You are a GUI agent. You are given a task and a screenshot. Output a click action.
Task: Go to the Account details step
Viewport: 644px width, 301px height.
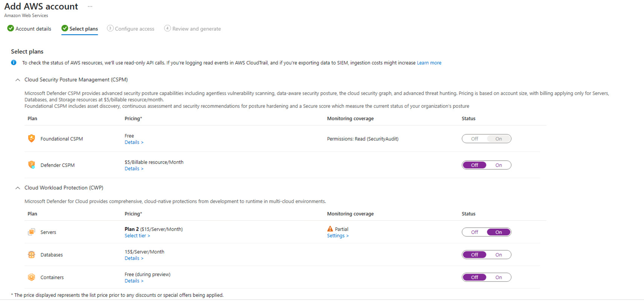coord(29,29)
